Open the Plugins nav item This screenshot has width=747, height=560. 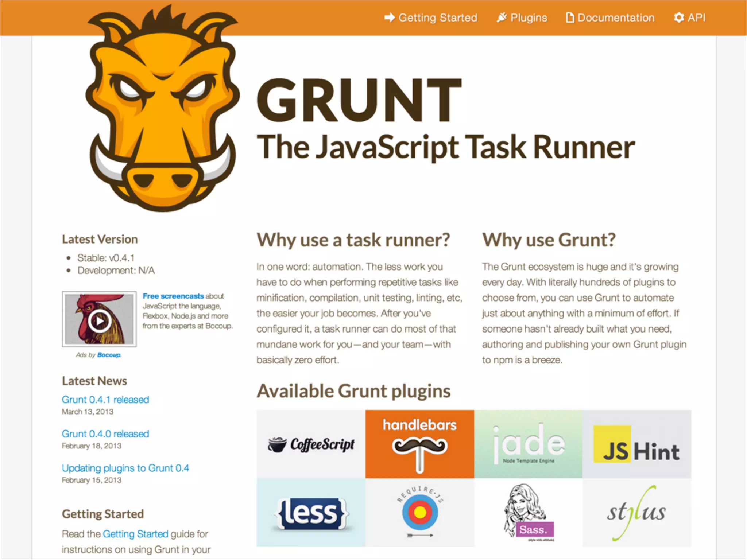[x=522, y=17]
